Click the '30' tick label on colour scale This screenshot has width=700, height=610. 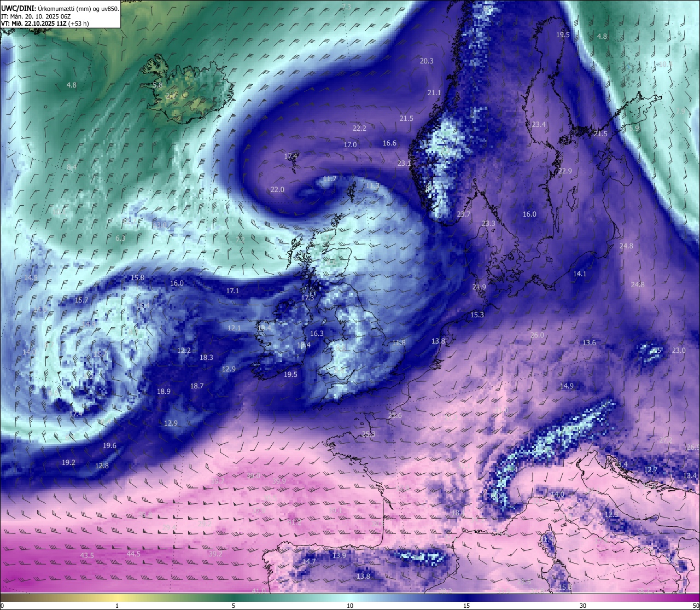pyautogui.click(x=583, y=606)
